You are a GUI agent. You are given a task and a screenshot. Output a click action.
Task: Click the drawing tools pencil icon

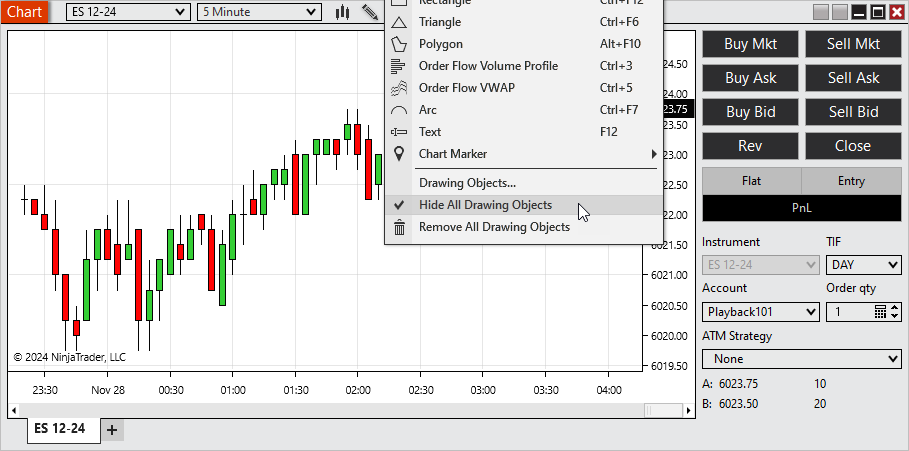370,12
